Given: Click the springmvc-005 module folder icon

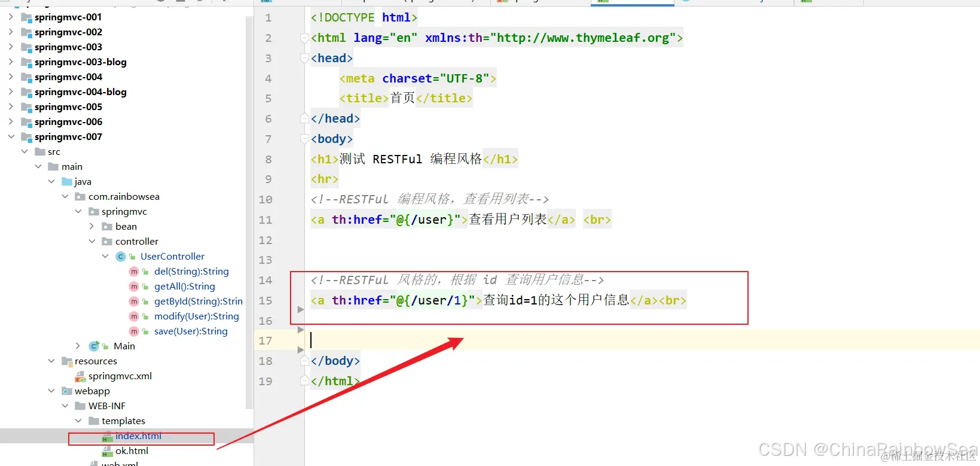Looking at the screenshot, I should (x=26, y=106).
